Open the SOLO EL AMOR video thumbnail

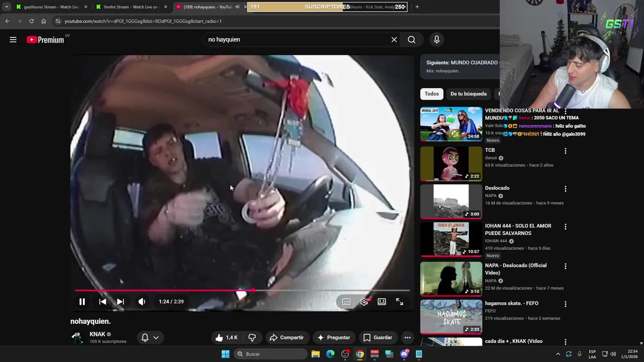click(x=451, y=239)
